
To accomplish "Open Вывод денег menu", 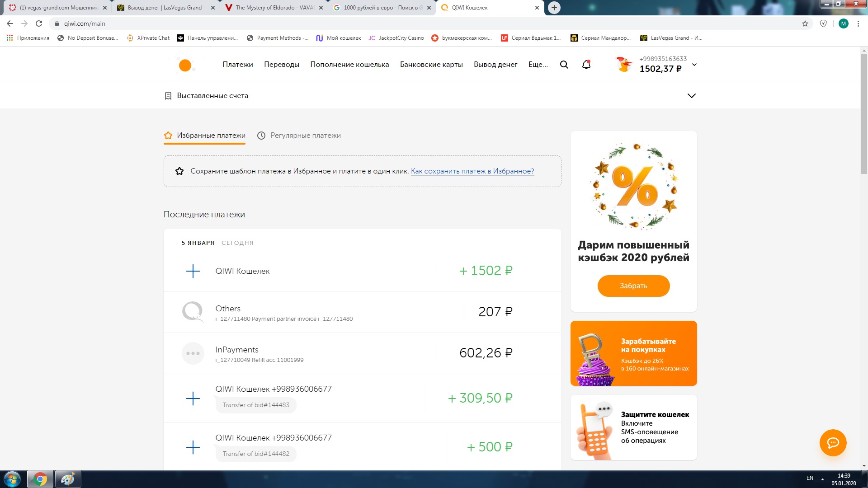I will point(495,65).
